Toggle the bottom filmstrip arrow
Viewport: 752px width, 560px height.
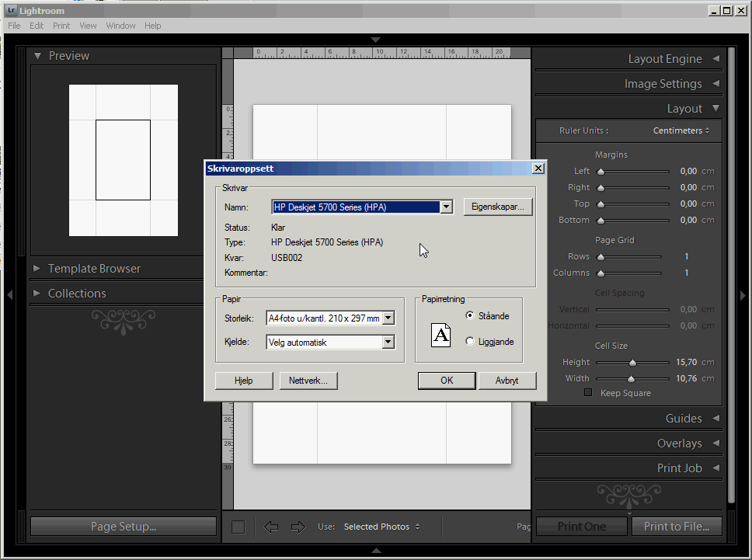[x=376, y=551]
